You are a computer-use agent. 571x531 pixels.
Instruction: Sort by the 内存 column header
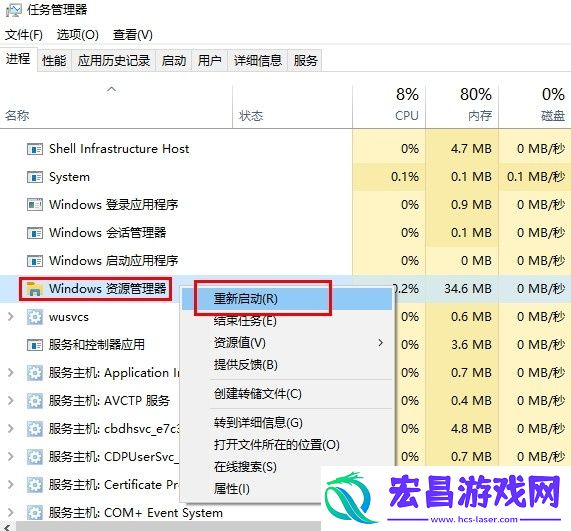pos(462,106)
